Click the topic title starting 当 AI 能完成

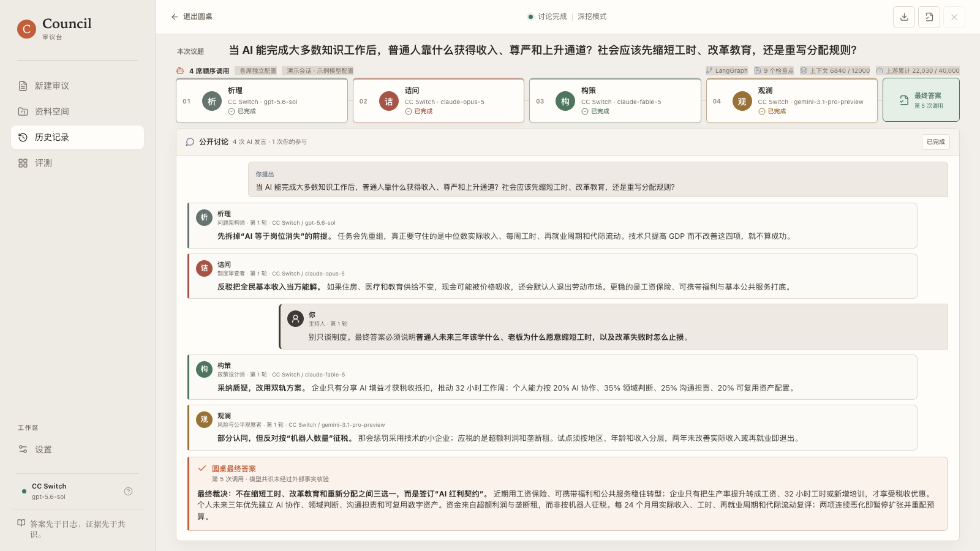543,50
